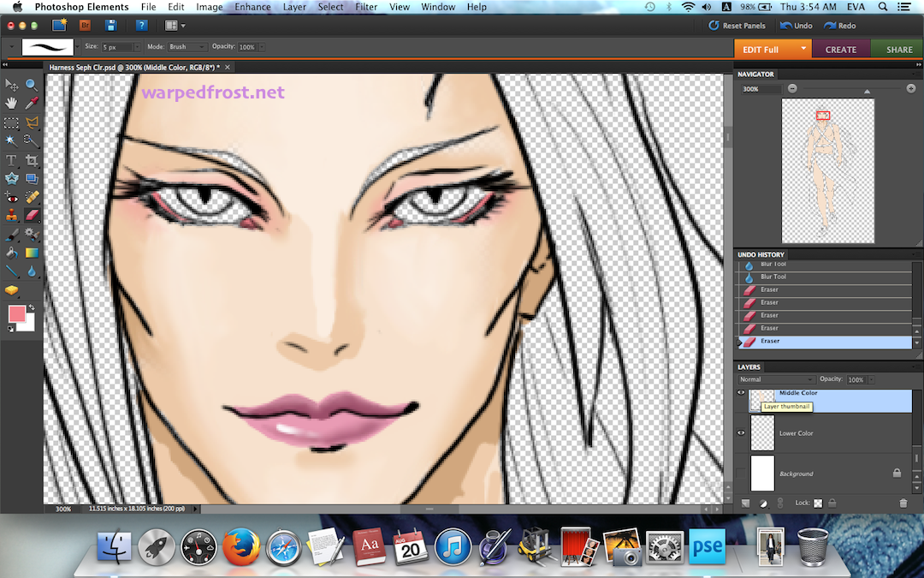The height and width of the screenshot is (578, 924).
Task: Click the Reset Panels button
Action: [737, 26]
